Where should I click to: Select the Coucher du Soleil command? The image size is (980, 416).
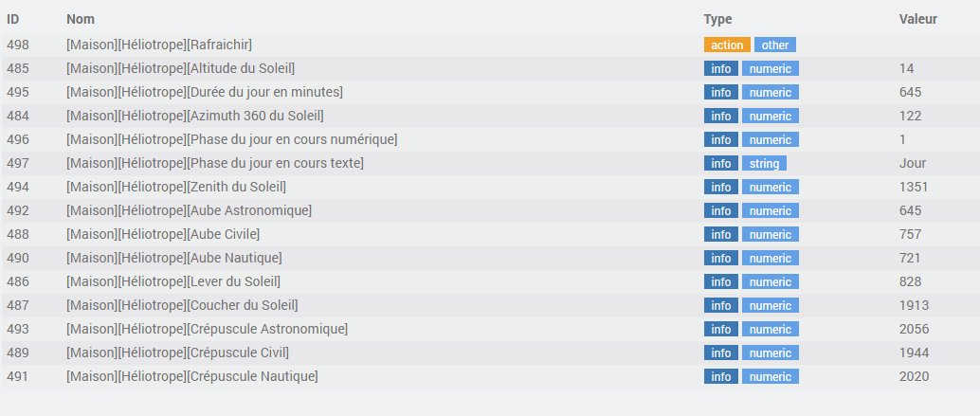[x=182, y=305]
